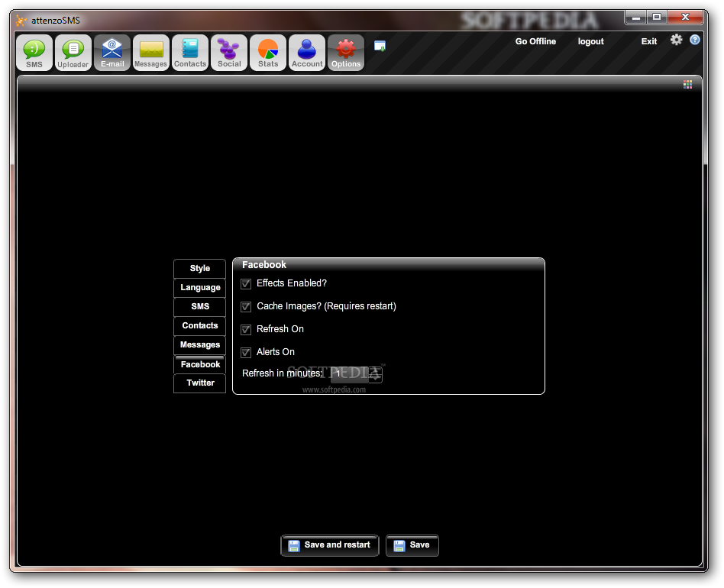Click the Exit link
The width and height of the screenshot is (724, 588).
[x=648, y=41]
